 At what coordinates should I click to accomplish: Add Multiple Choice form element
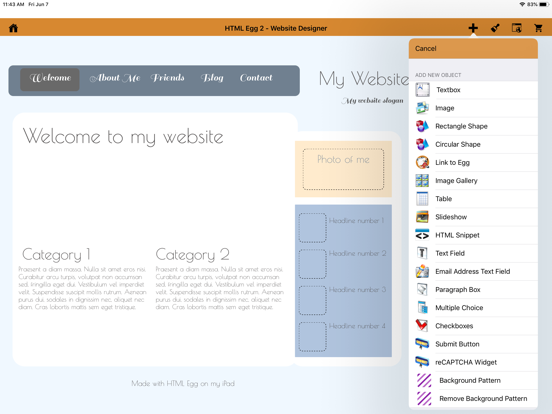[x=473, y=308]
